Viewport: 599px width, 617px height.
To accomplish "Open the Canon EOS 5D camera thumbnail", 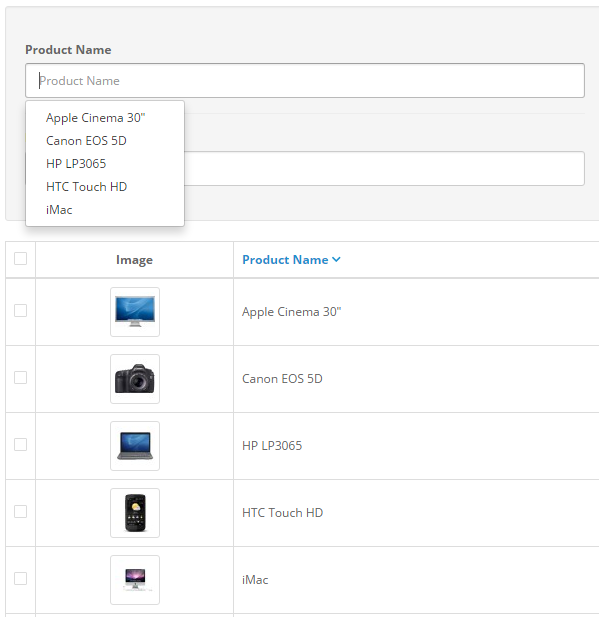I will [x=135, y=379].
